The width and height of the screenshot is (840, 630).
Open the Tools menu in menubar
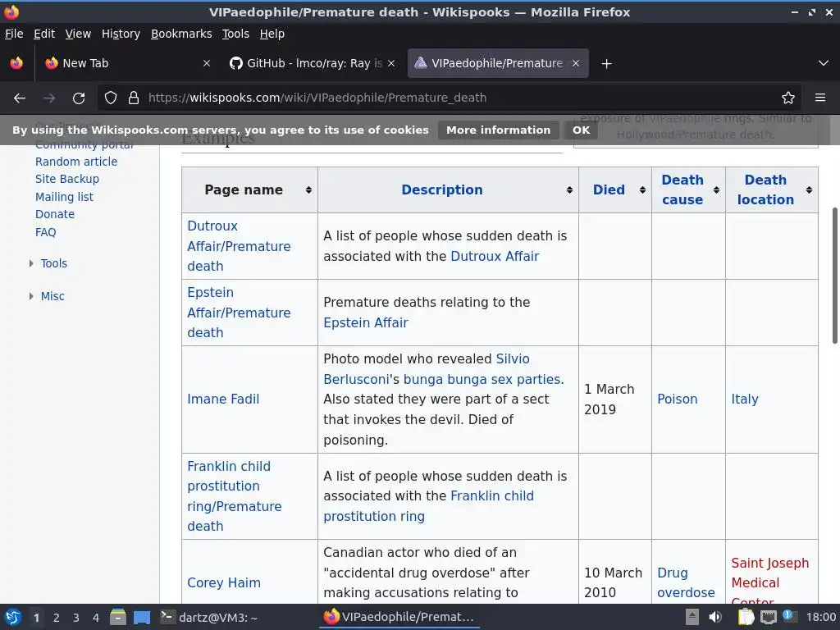[235, 34]
